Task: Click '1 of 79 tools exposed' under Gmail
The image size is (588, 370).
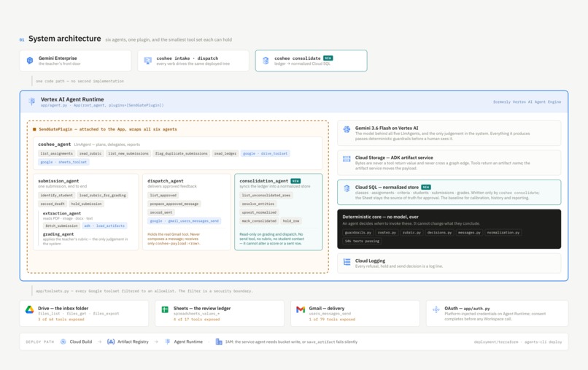Action: (x=332, y=320)
